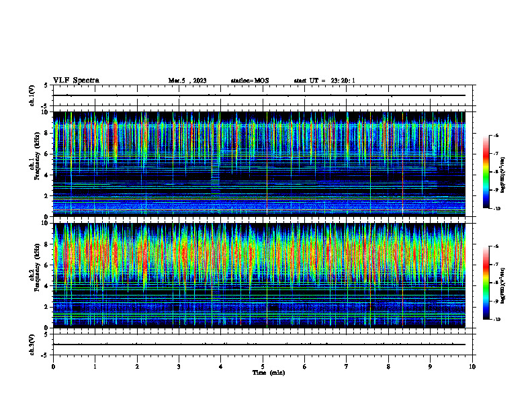Click ch.1 frequency axis tick label "4"

click(47, 175)
